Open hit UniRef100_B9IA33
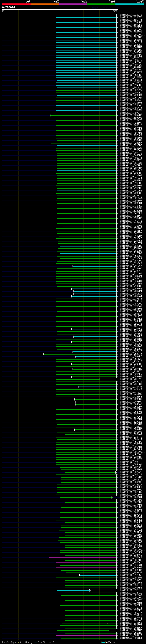This screenshot has height=644, width=146. (x=131, y=20)
